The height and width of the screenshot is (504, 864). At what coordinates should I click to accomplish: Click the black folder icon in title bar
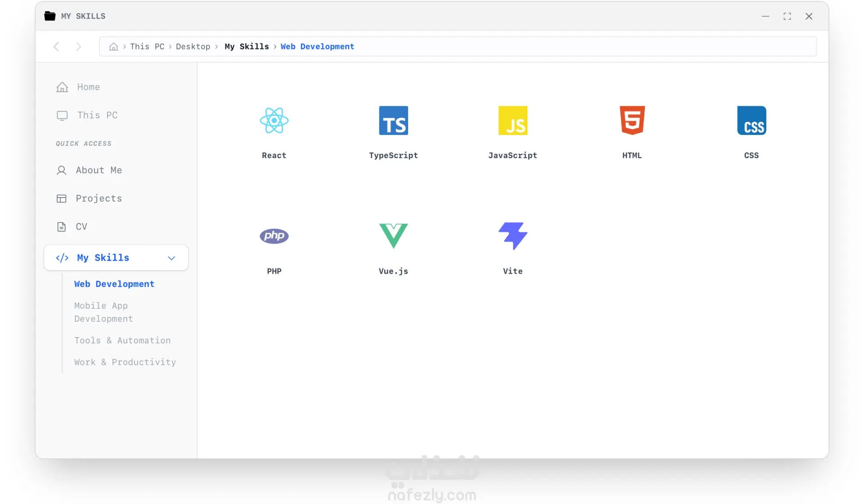[x=50, y=16]
